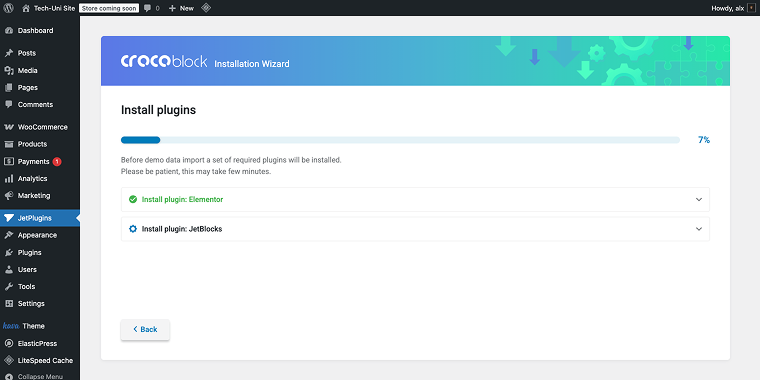Click the Media icon in sidebar
Screen dimensions: 760x380
point(9,70)
